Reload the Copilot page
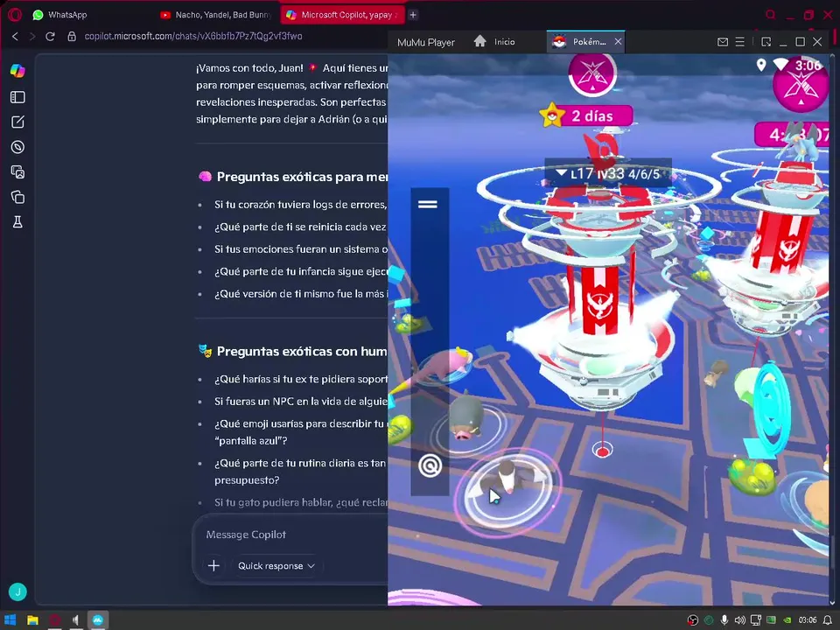The height and width of the screenshot is (630, 840). point(51,37)
